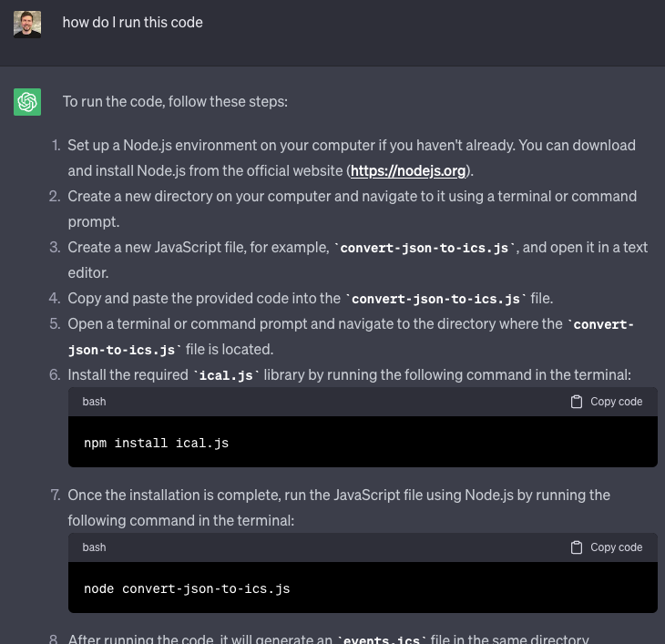Screen dimensions: 665x644
Task: Click the events.ics inline code in step 8
Action: 382,639
